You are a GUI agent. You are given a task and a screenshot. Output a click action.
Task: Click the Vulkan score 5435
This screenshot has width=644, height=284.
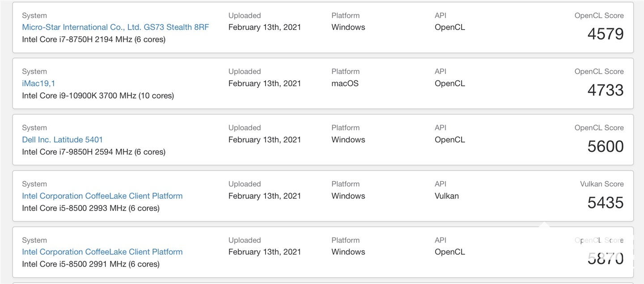click(606, 202)
